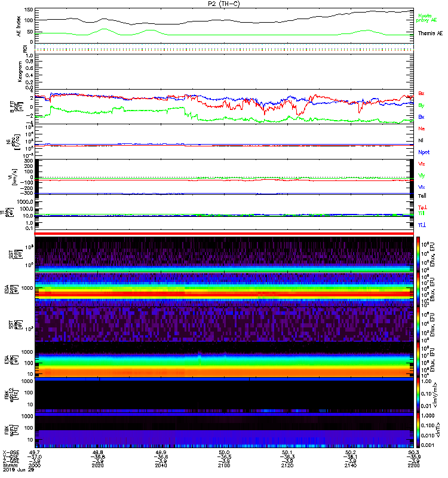
Task: Click the ESA elec Eflux color bar
Action: [x=418, y=360]
